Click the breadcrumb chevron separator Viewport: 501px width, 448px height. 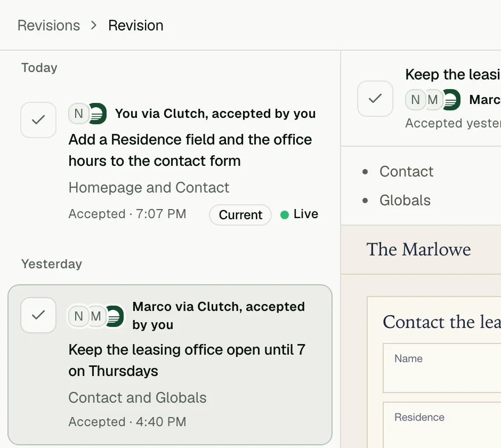click(94, 25)
